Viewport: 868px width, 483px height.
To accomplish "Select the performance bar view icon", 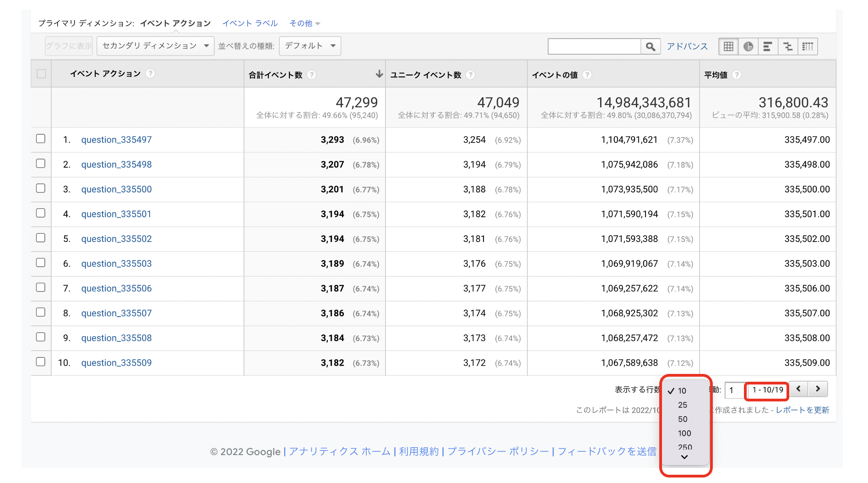I will [768, 46].
